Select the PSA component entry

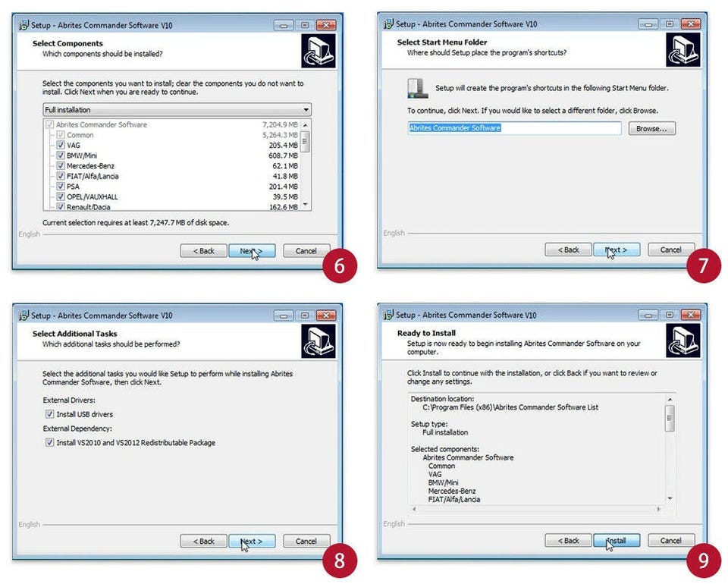[73, 186]
